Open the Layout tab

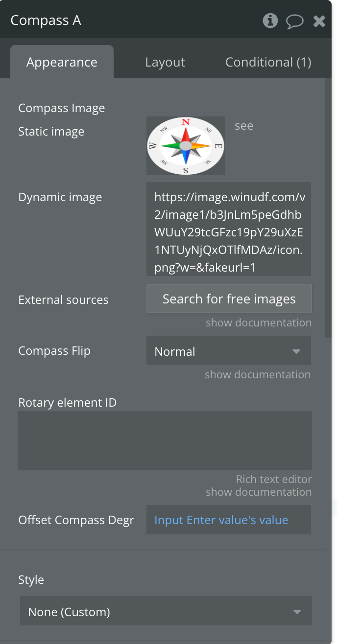(165, 62)
